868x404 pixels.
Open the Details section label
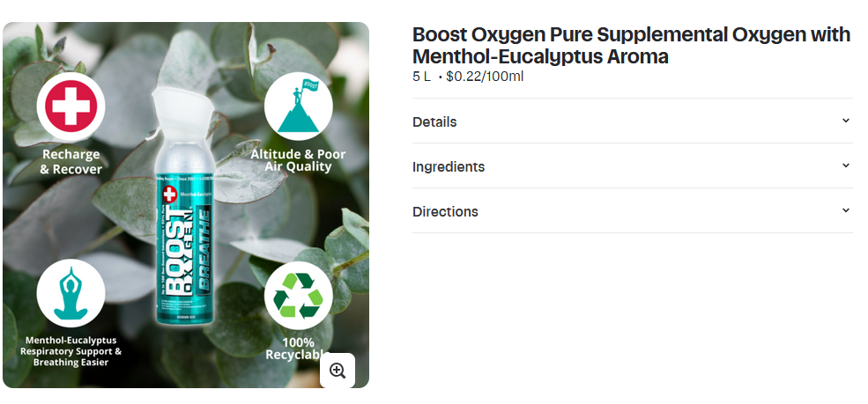pyautogui.click(x=434, y=122)
